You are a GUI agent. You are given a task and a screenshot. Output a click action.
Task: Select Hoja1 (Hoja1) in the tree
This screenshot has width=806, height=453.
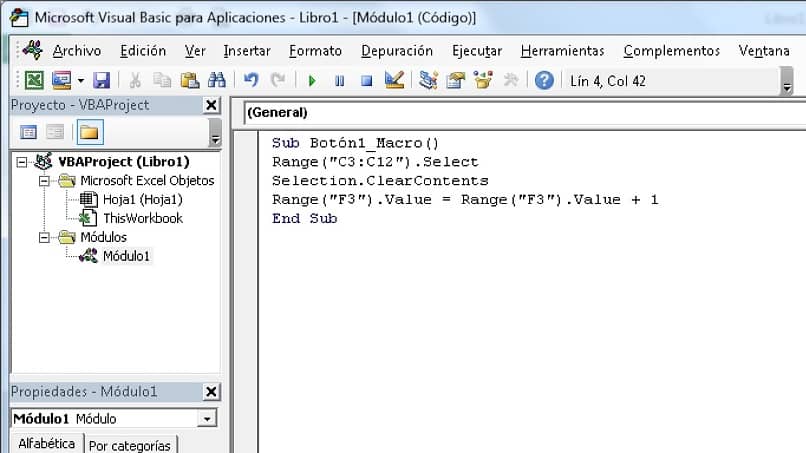tap(142, 200)
